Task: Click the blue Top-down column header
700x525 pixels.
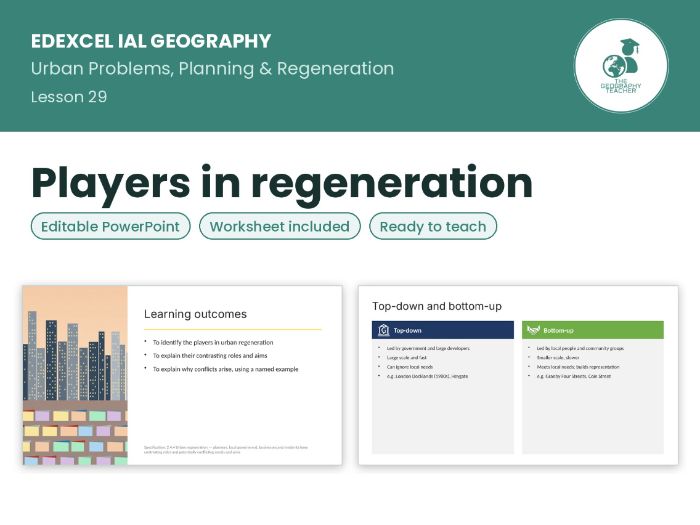Action: click(443, 330)
